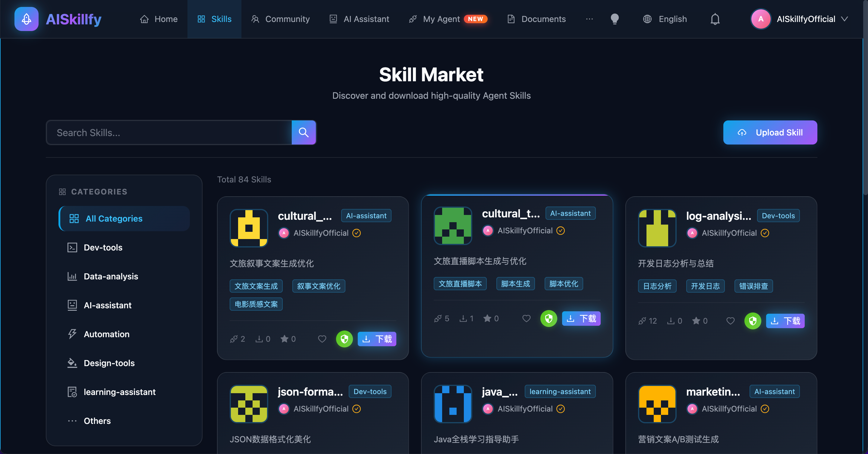Click the log-analysi skill thumbnail
The image size is (868, 454).
[657, 228]
